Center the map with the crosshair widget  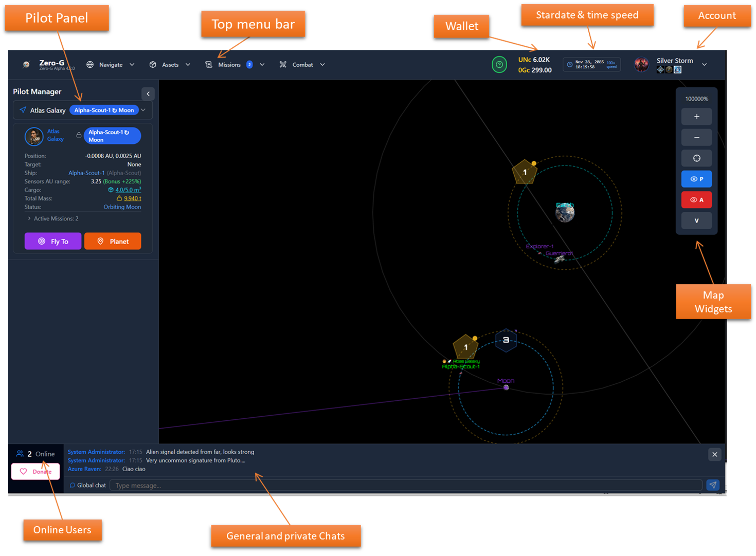point(696,158)
